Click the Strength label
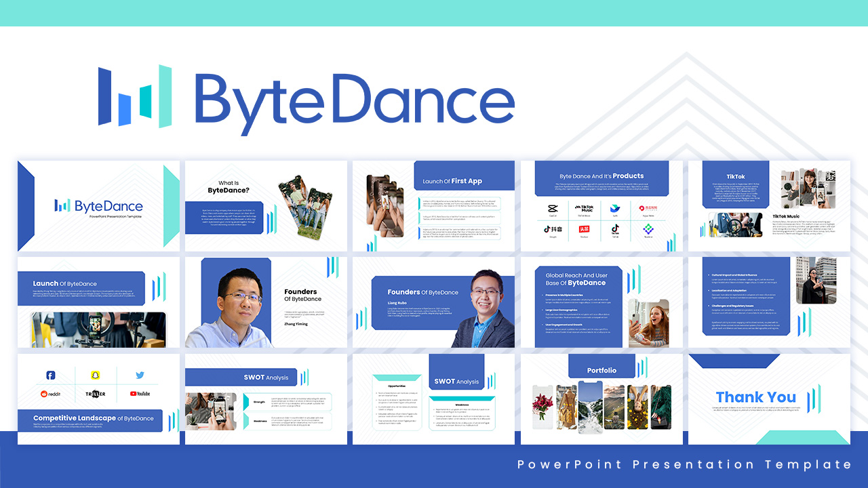 pos(259,402)
